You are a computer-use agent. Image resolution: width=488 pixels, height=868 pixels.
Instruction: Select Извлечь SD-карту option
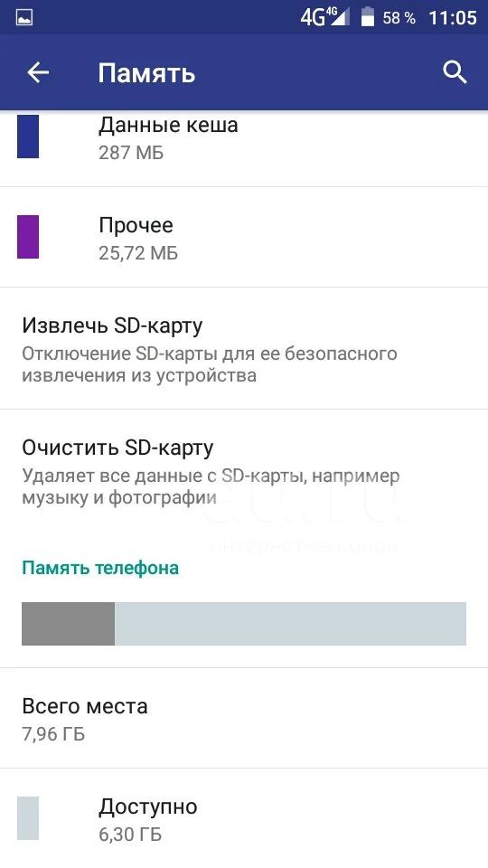(x=244, y=348)
